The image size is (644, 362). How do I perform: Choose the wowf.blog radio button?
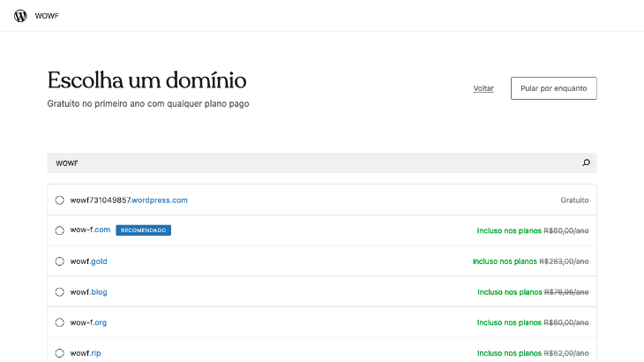60,292
